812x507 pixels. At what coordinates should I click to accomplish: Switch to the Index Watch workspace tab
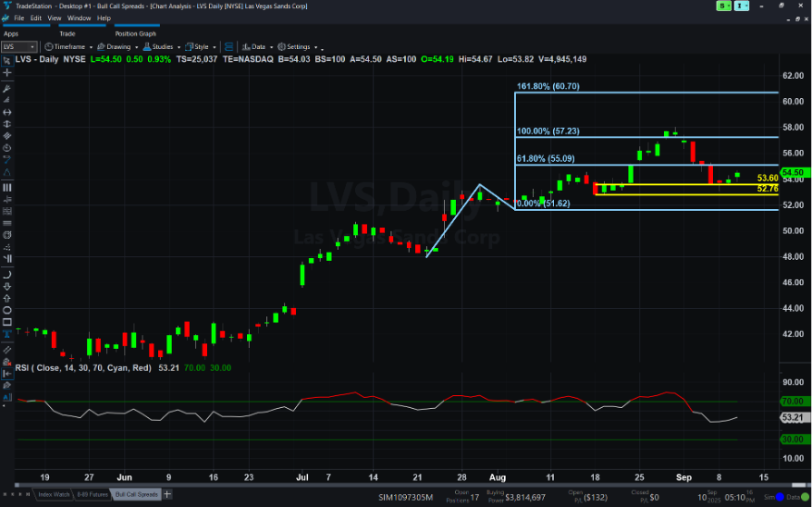(54, 495)
